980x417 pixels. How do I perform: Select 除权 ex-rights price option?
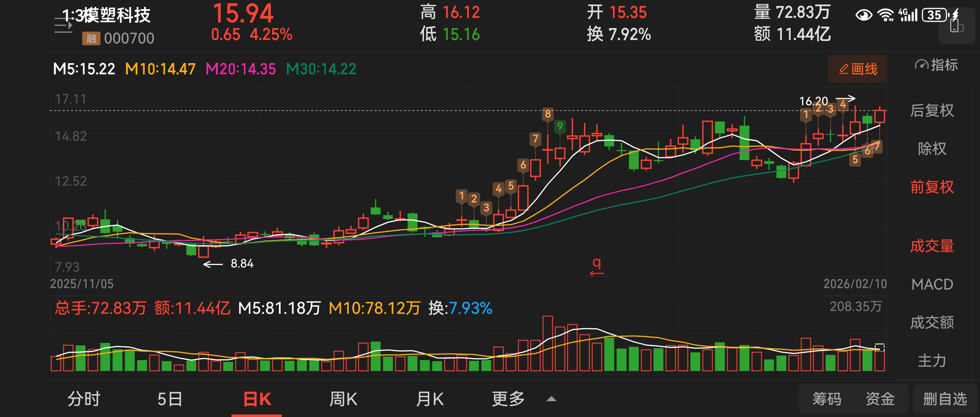(932, 148)
